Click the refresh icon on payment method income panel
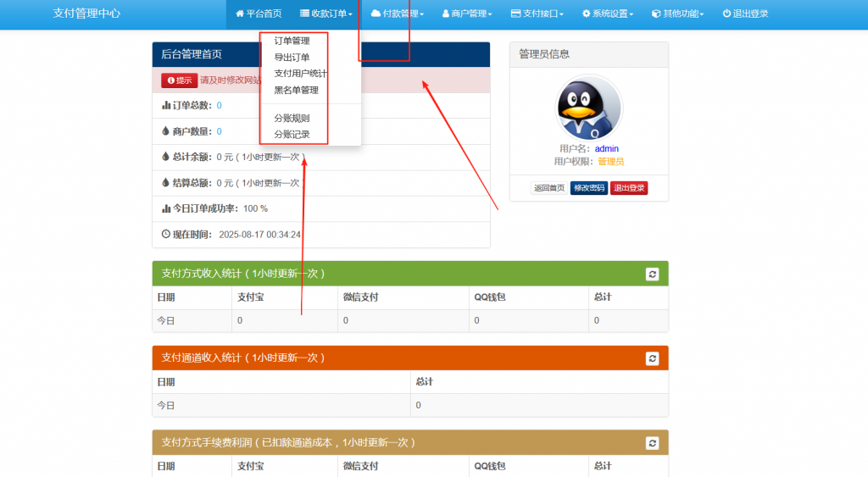 coord(652,274)
